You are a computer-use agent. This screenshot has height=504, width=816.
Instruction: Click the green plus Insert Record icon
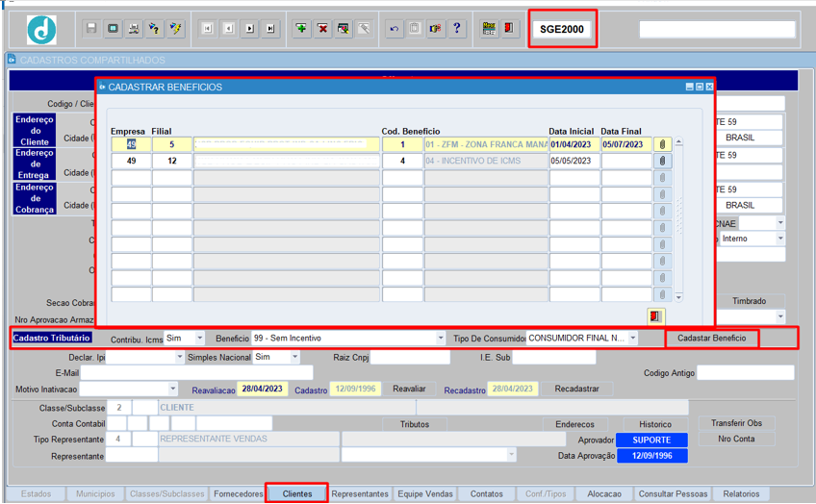301,29
